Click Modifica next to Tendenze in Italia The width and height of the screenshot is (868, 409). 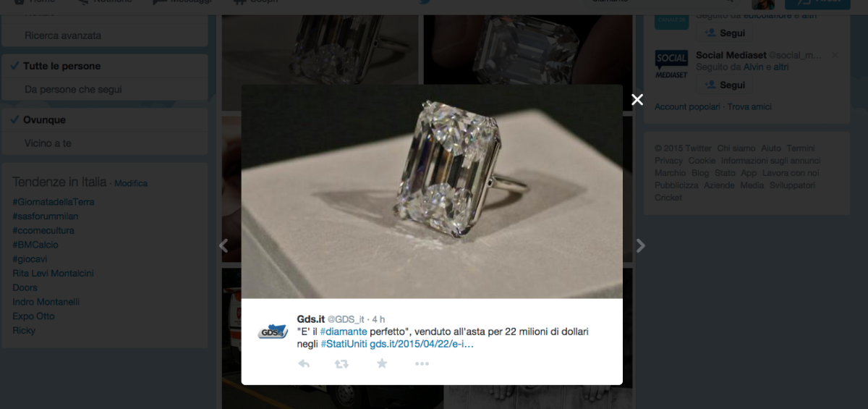[131, 183]
